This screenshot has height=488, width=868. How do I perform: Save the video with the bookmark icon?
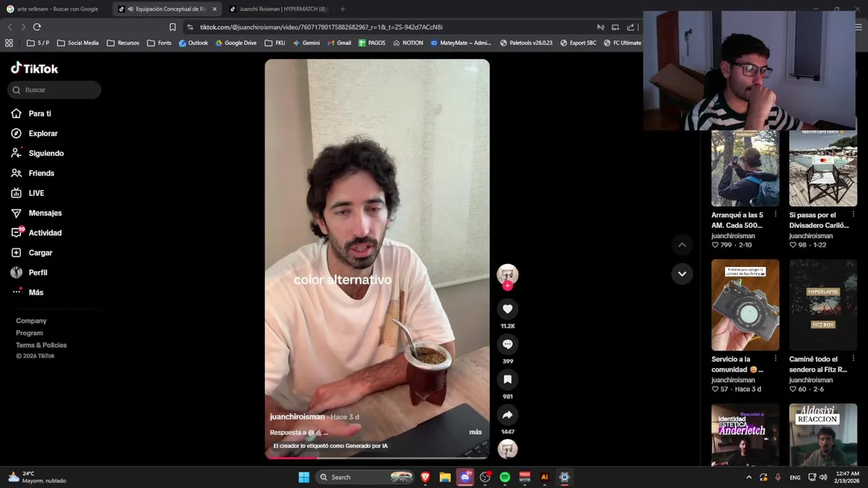(507, 380)
